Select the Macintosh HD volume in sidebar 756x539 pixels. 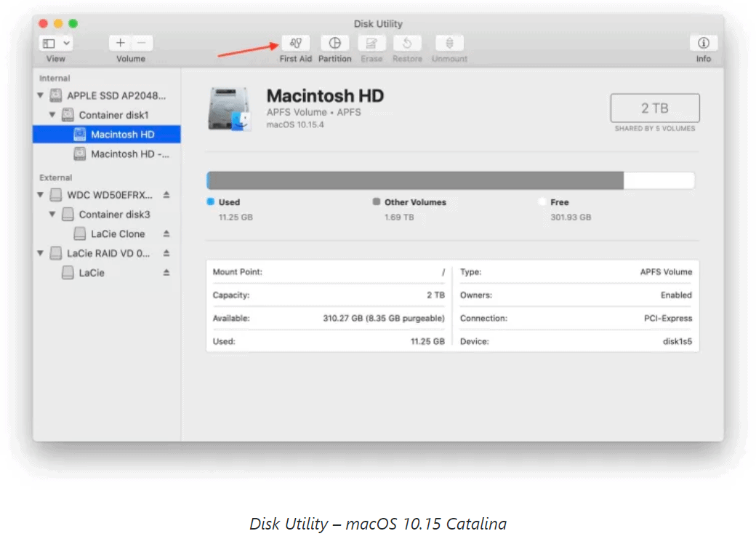click(x=107, y=134)
